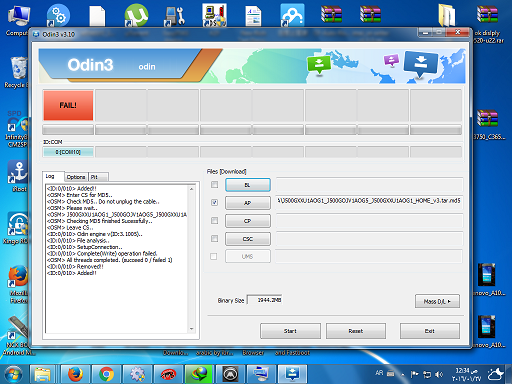Image resolution: width=512 pixels, height=384 pixels.
Task: Open the gear settings taskbar icon
Action: [x=137, y=374]
